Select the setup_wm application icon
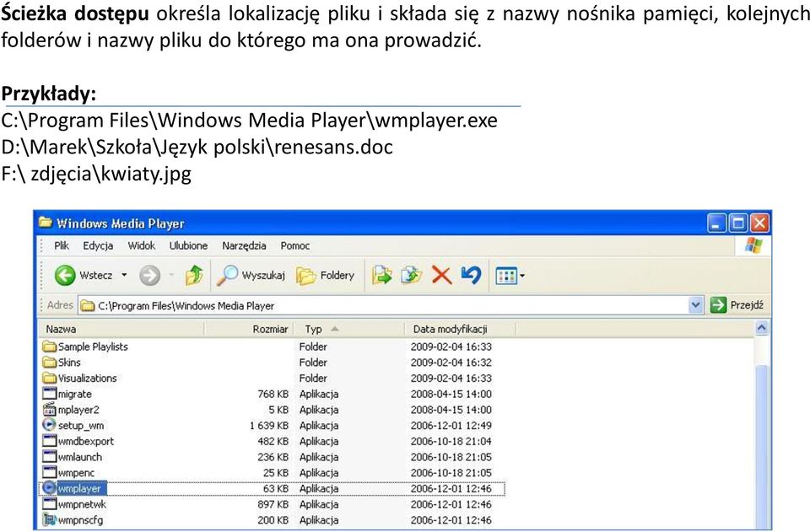This screenshot has height=532, width=810. click(x=49, y=425)
